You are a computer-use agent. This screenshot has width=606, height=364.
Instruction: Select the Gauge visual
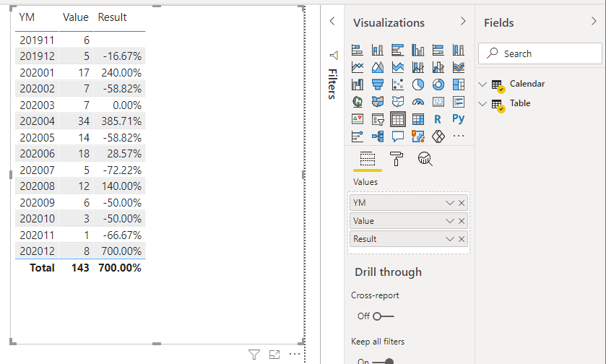click(x=417, y=102)
